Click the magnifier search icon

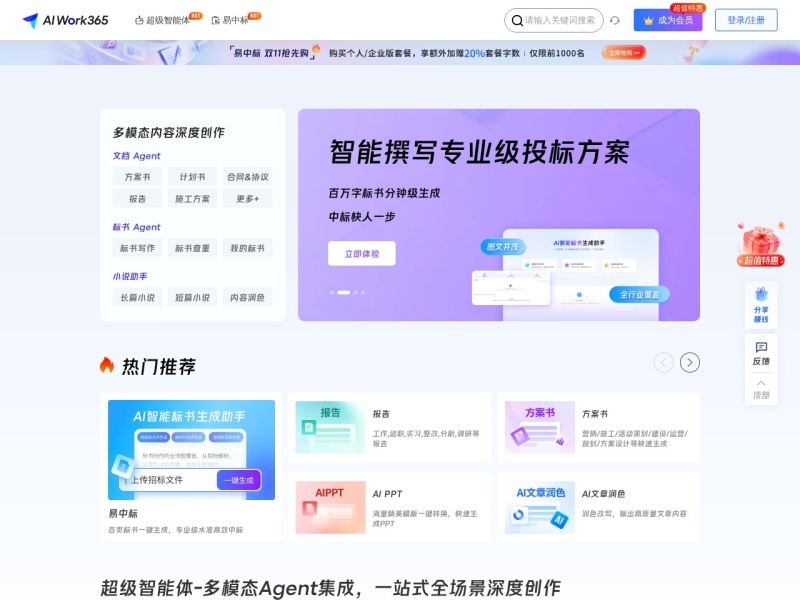517,20
